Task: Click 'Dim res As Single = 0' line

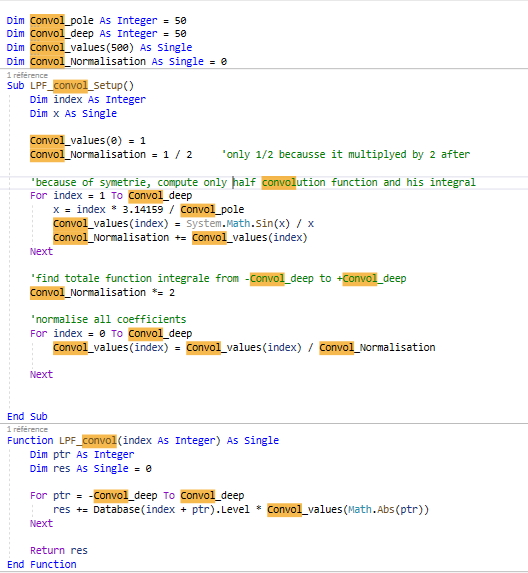Action: point(91,468)
